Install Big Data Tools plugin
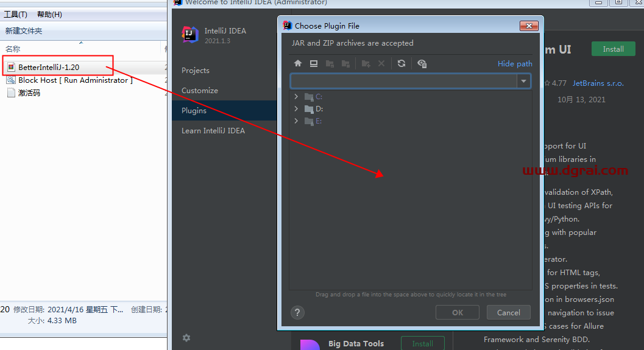This screenshot has height=350, width=644. click(423, 343)
